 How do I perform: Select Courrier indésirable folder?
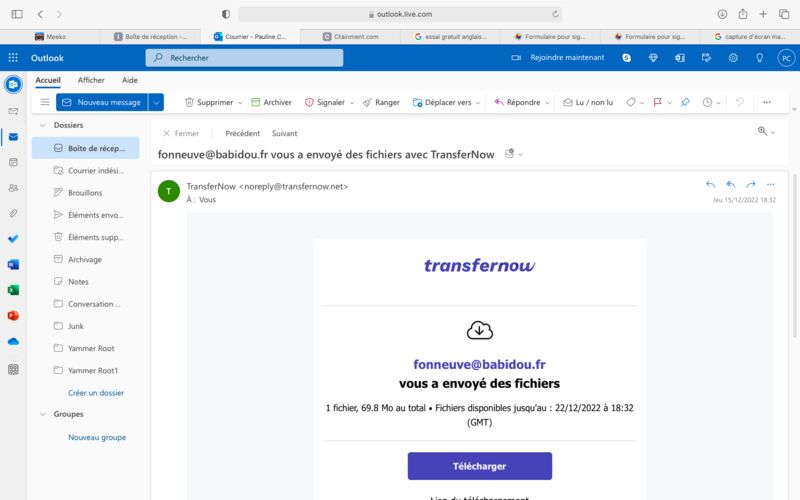click(86, 170)
